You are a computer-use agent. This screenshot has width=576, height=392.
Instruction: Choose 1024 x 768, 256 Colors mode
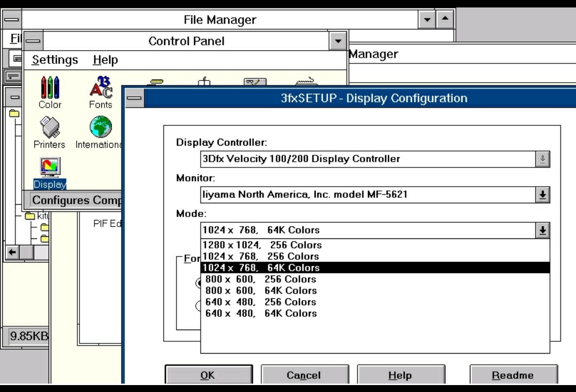click(375, 257)
